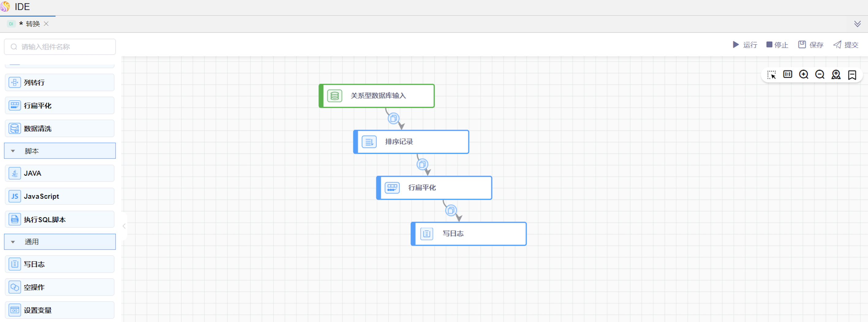
Task: Collapse the left component panel
Action: point(124,226)
